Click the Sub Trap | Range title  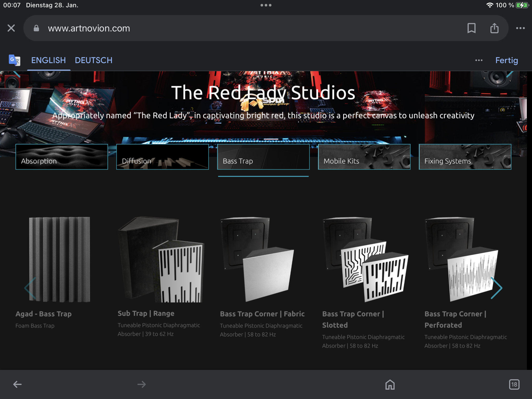[146, 313]
